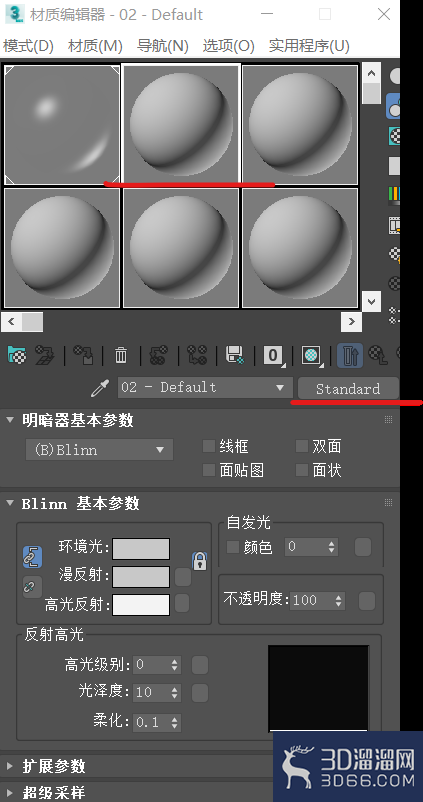Collapse the 明暗器基本参数 rollout
Viewport: 423px width, 802px height.
coord(10,420)
